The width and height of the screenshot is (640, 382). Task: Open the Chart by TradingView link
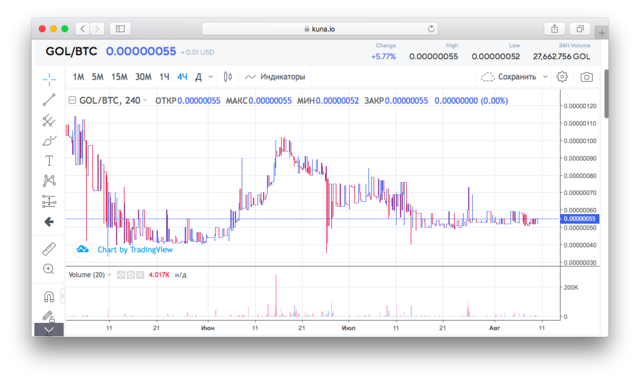[135, 249]
